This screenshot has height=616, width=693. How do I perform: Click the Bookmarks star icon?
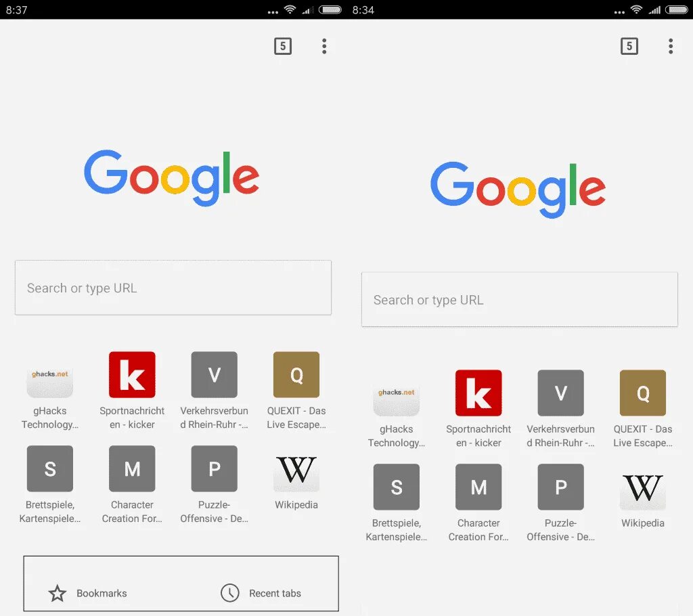pyautogui.click(x=57, y=594)
